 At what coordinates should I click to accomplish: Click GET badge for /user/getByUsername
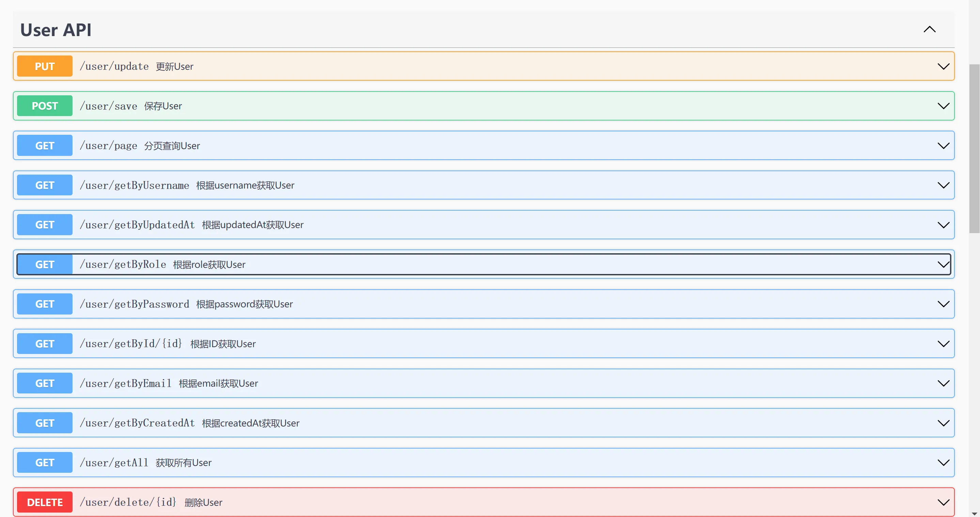(45, 185)
